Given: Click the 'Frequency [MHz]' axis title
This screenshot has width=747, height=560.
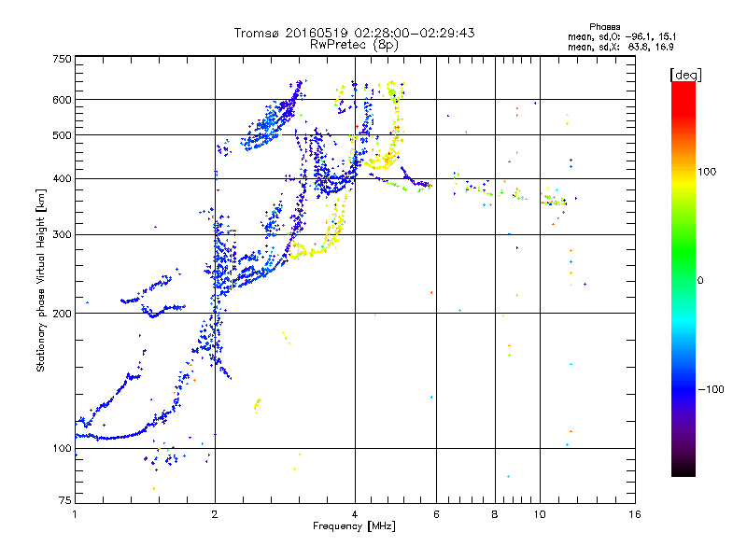Looking at the screenshot, I should (354, 526).
